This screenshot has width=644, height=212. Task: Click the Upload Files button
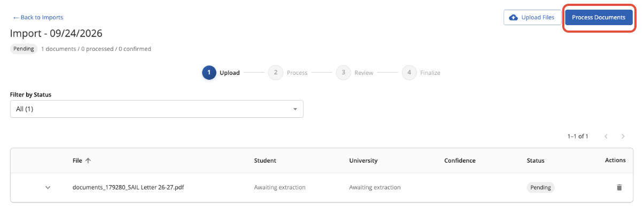click(532, 18)
